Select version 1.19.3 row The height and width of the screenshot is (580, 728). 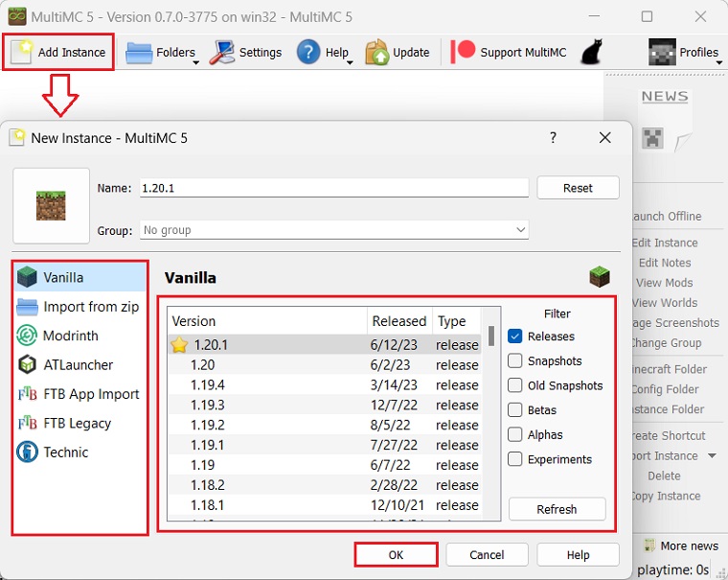pyautogui.click(x=325, y=405)
